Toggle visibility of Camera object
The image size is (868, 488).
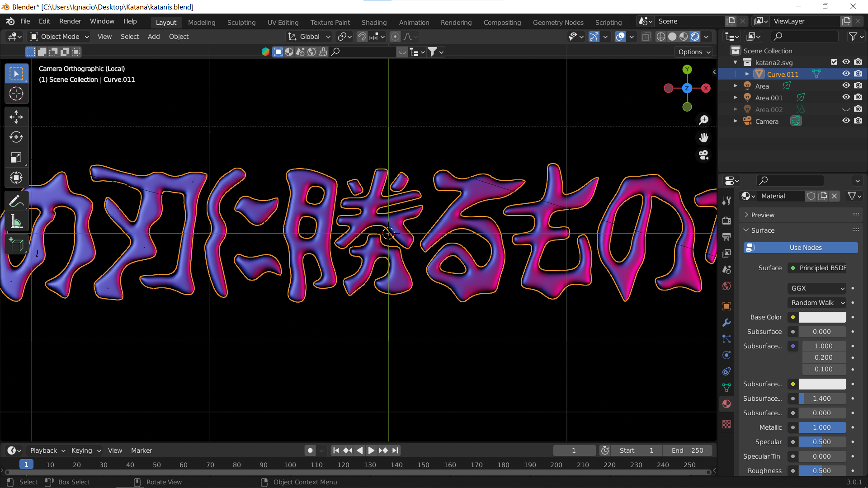click(846, 121)
